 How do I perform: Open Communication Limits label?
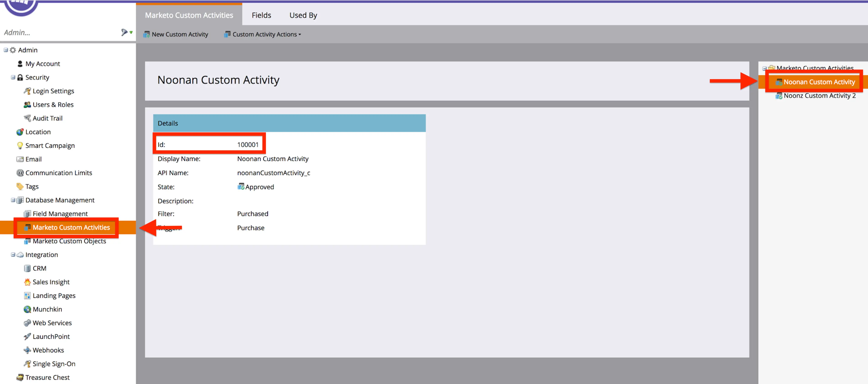point(59,173)
